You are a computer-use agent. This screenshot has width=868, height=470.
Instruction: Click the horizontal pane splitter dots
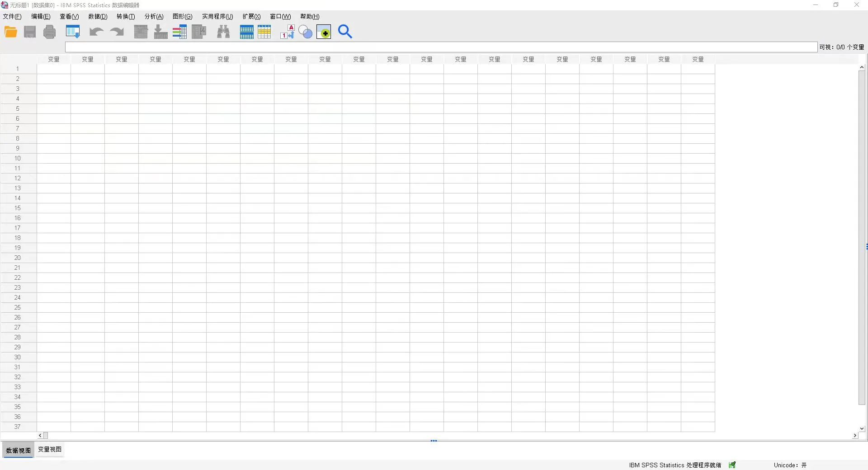434,441
